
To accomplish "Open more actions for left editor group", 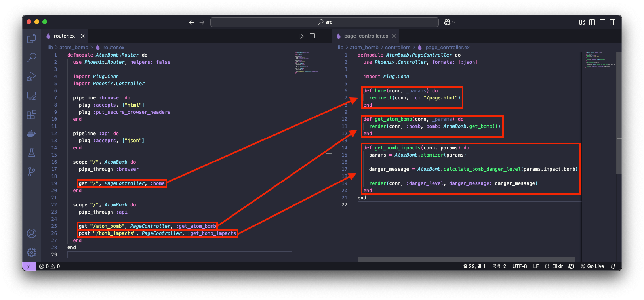I will tap(322, 36).
